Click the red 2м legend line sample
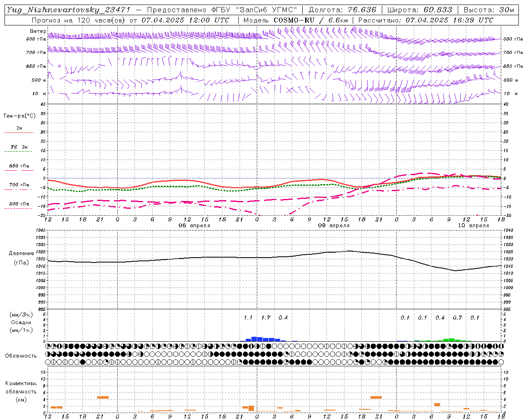Image resolution: width=525 pixels, height=420 pixels. (19, 132)
